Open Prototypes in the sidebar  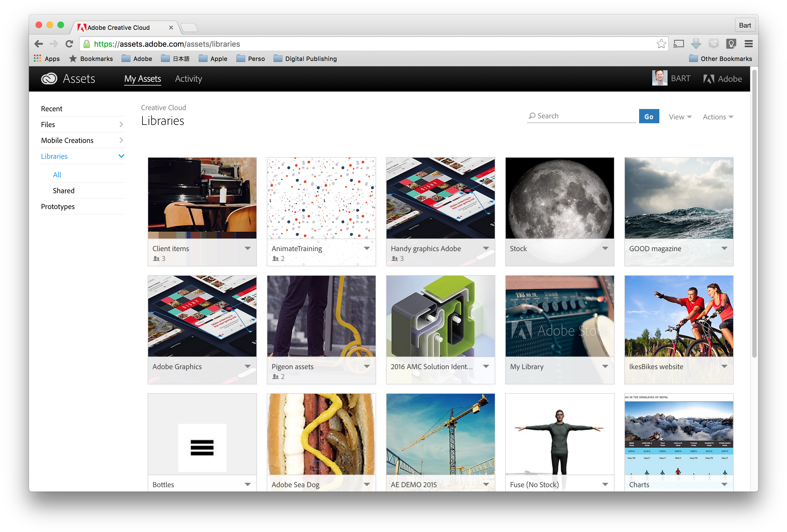(58, 207)
